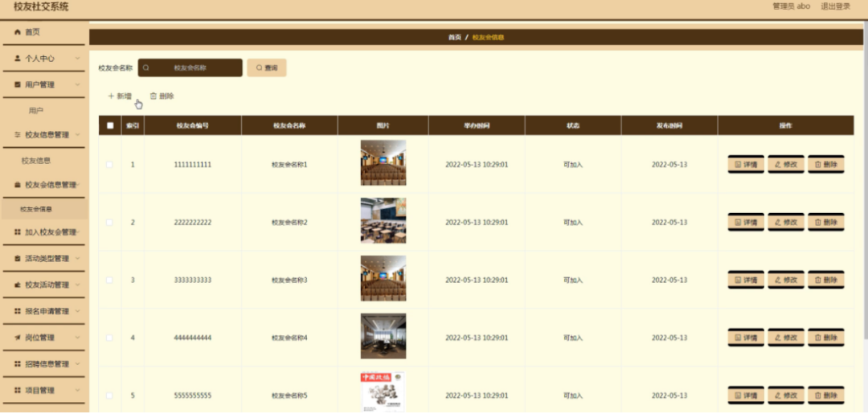The height and width of the screenshot is (414, 868).
Task: Click the magnifier icon in search field
Action: pos(146,68)
